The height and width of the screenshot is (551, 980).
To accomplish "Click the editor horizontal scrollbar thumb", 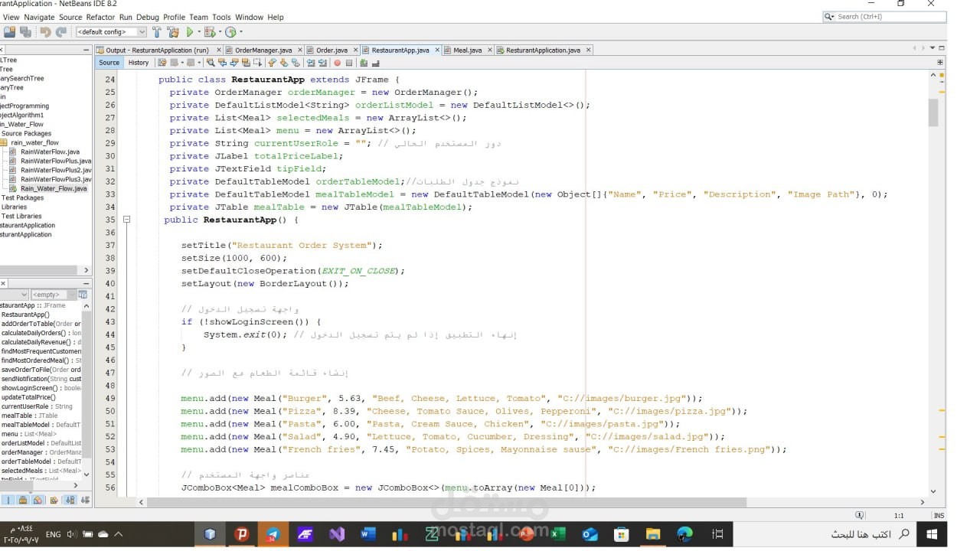I will 446,503.
